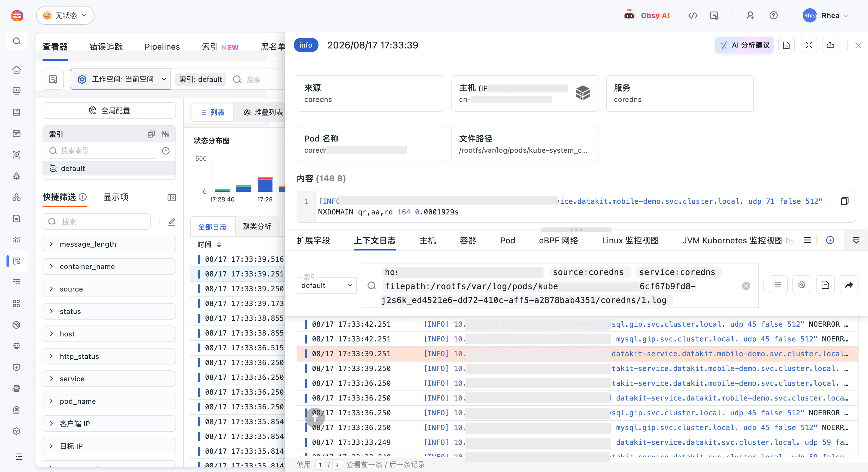The width and height of the screenshot is (868, 472).
Task: Open the Rhea user menu
Action: 825,15
